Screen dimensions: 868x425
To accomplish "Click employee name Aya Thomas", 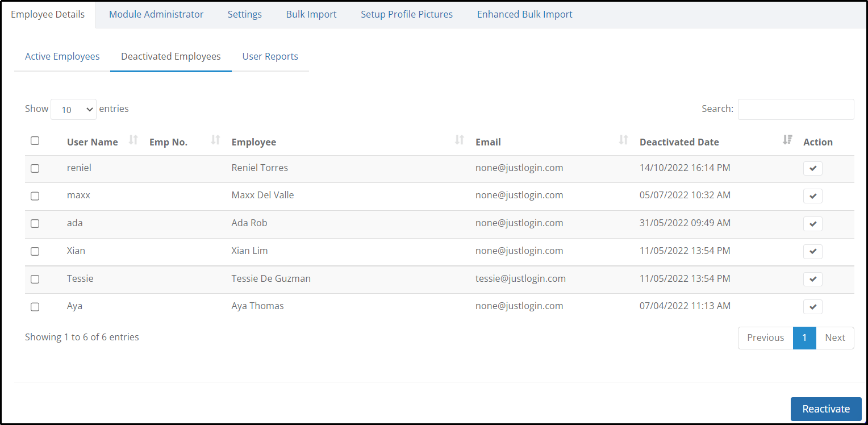I will (x=257, y=306).
